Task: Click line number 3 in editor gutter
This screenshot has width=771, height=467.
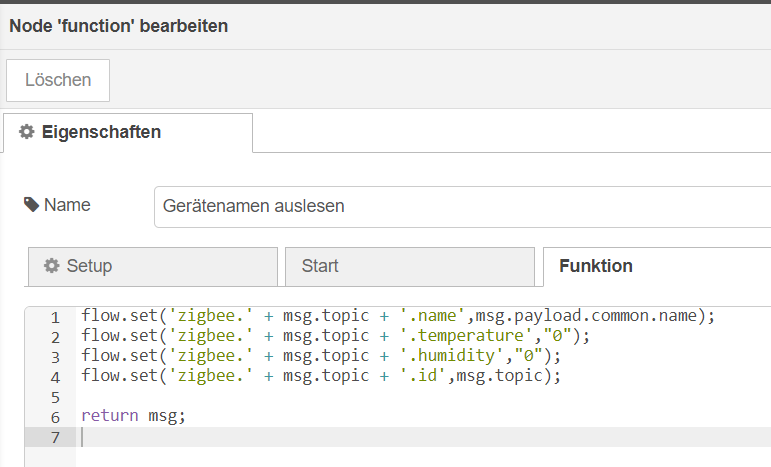Action: click(x=56, y=357)
